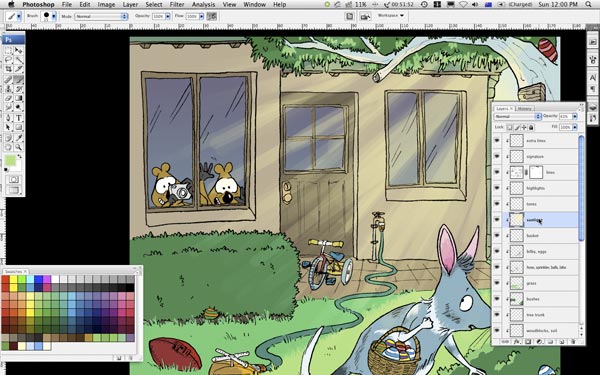This screenshot has height=375, width=600.
Task: Switch to the History tab
Action: point(525,109)
